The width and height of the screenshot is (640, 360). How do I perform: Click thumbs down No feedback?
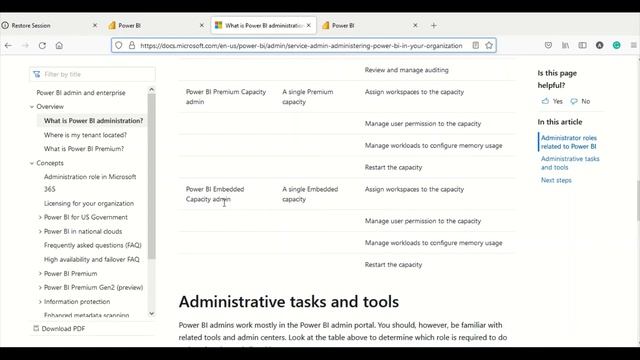click(580, 101)
